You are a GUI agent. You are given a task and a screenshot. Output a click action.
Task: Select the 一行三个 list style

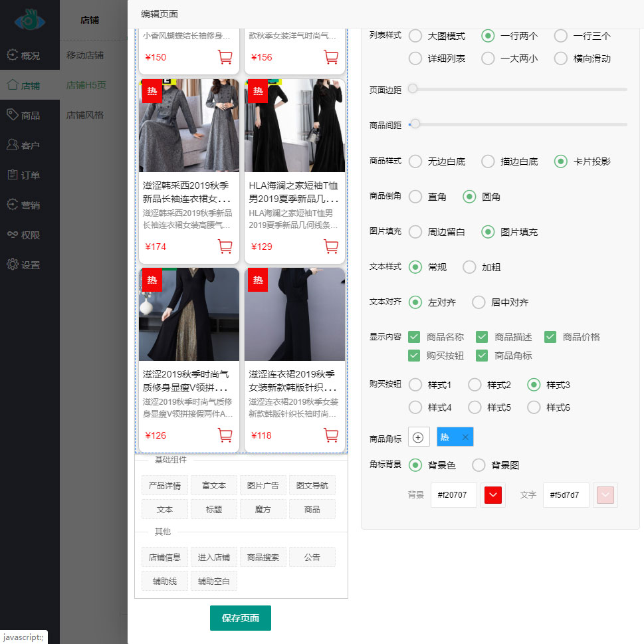(x=561, y=36)
